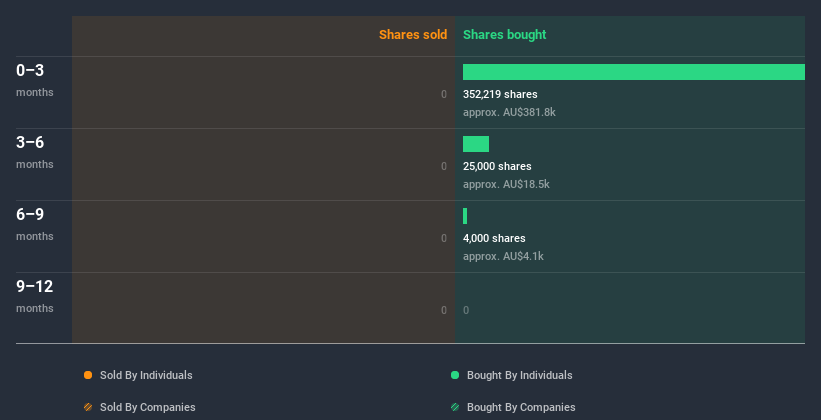
Task: Click the 6–9 months row label
Action: click(x=35, y=224)
